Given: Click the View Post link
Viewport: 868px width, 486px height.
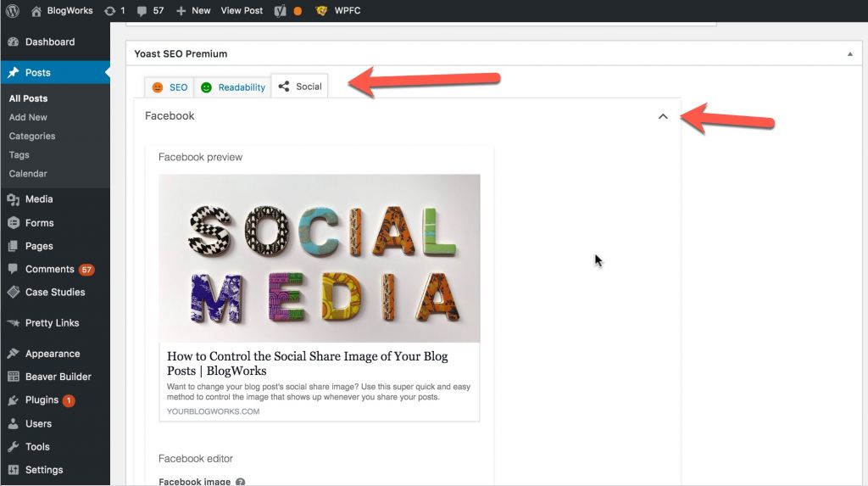Looking at the screenshot, I should tap(242, 11).
